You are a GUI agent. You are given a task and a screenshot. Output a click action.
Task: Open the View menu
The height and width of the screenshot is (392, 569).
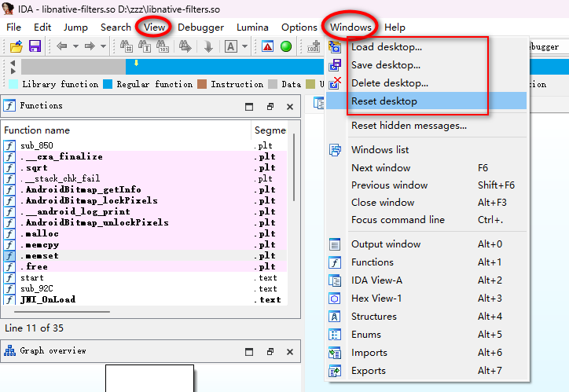click(154, 27)
